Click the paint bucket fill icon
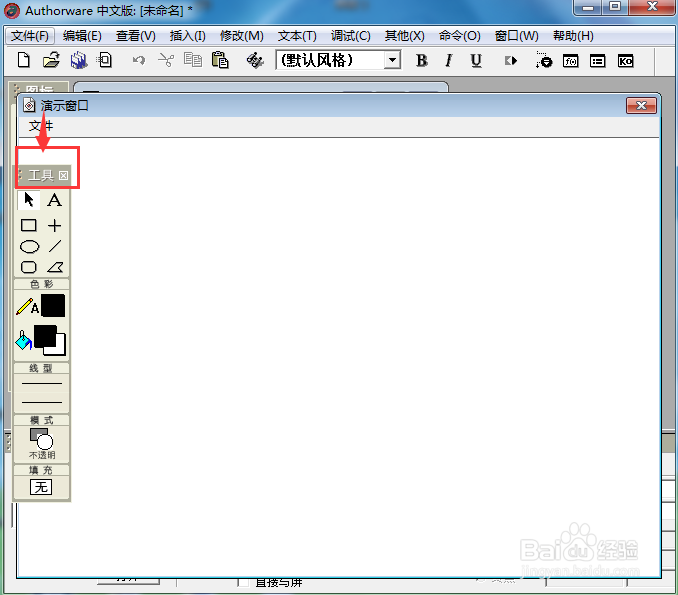The image size is (678, 595). tap(23, 340)
